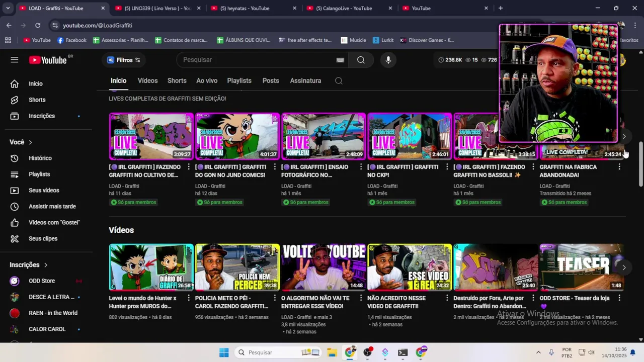Click the magnifier search button

pyautogui.click(x=361, y=60)
